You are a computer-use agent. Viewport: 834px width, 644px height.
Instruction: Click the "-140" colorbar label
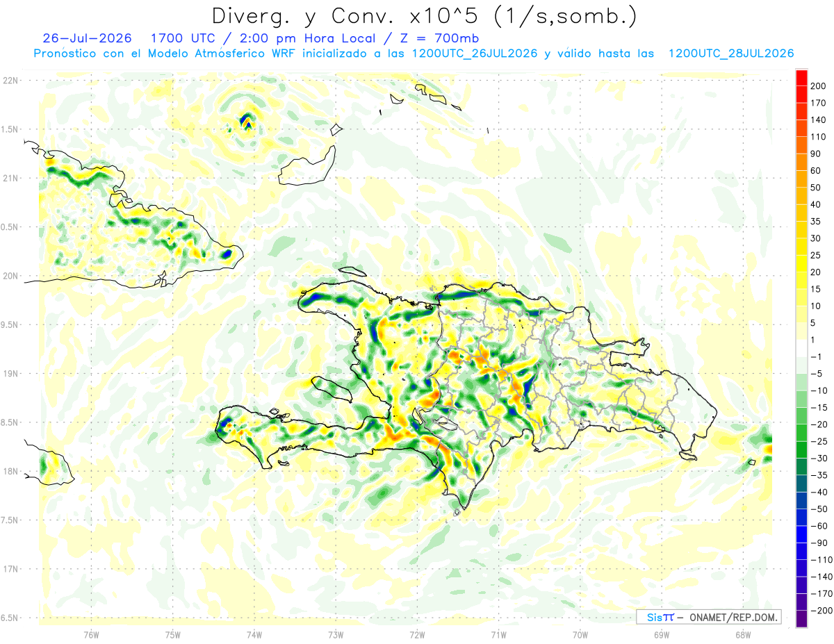point(820,577)
